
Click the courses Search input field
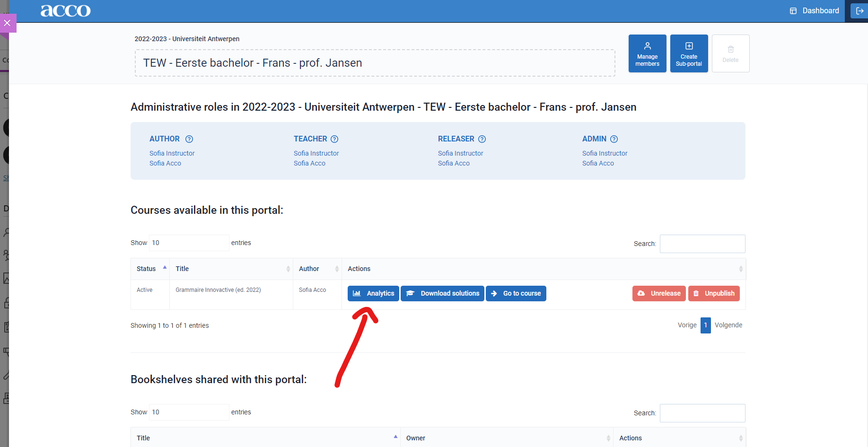702,244
